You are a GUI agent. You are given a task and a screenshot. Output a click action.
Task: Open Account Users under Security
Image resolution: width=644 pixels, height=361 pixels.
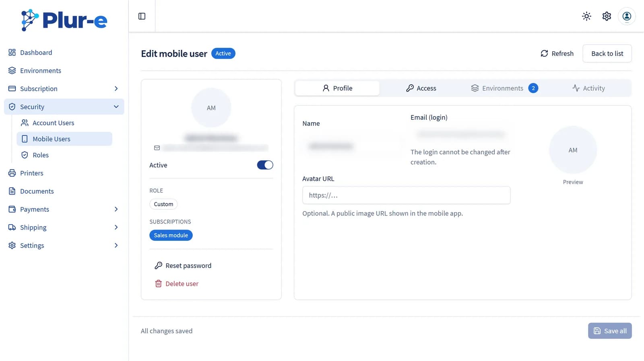64,123
